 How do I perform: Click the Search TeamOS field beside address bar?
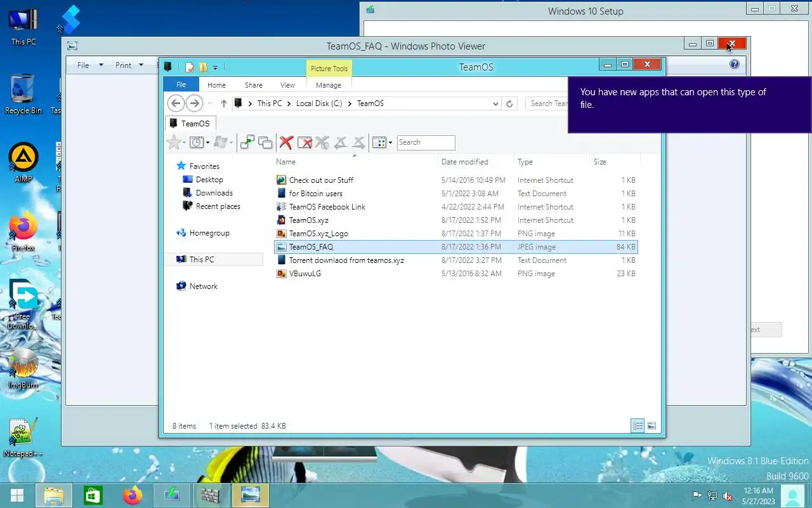click(547, 104)
